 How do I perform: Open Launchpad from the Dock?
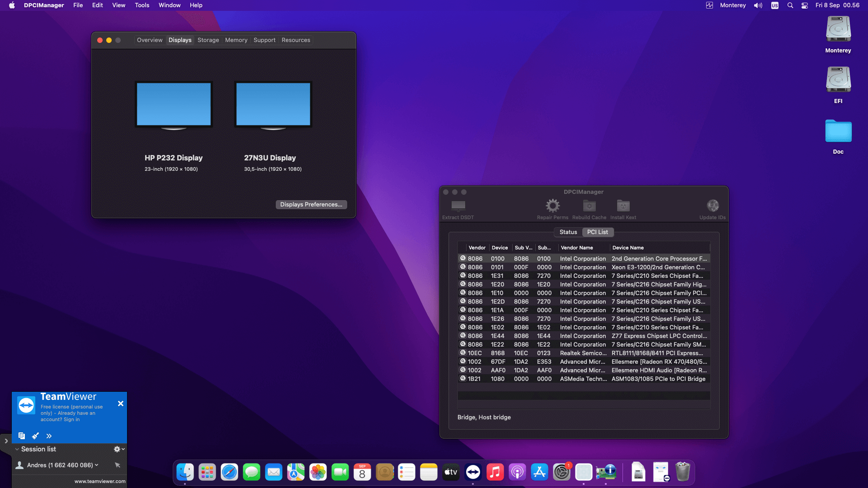(207, 473)
